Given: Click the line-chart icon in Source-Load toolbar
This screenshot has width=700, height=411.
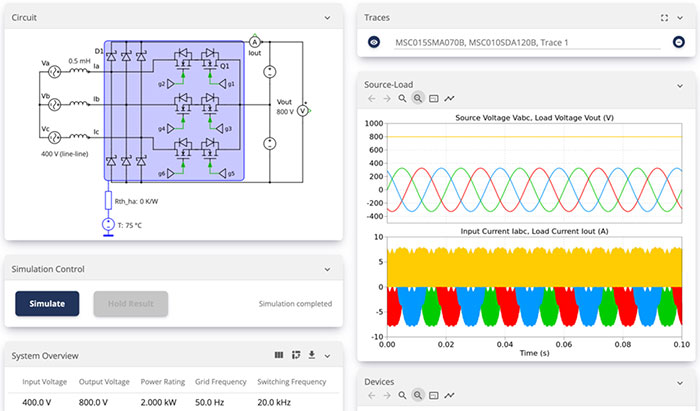Looking at the screenshot, I should (x=449, y=98).
